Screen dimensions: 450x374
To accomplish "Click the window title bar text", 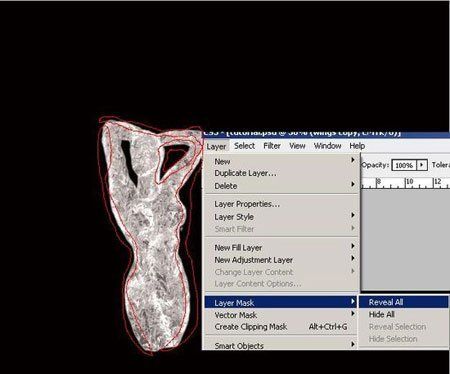I will click(302, 134).
